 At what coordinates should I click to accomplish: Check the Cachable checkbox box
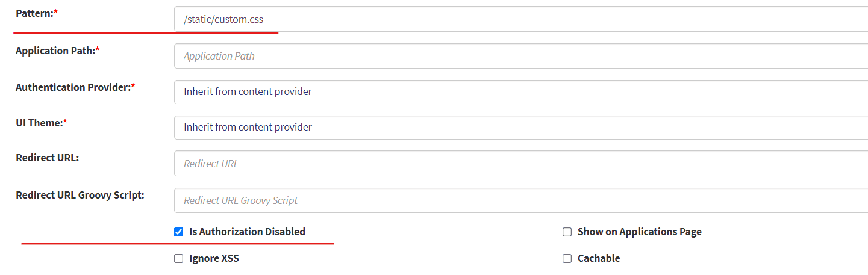tap(567, 259)
